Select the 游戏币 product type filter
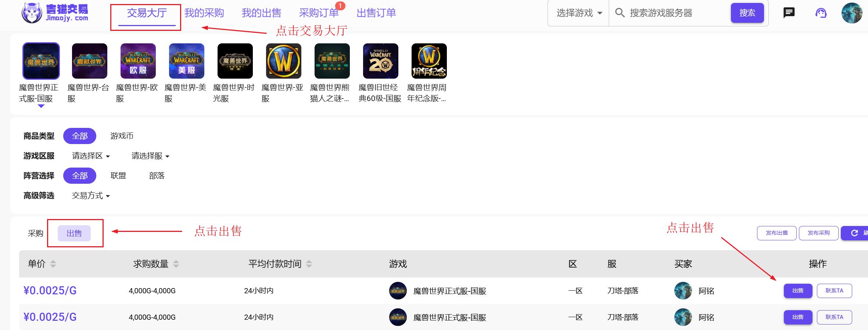This screenshot has height=330, width=868. pyautogui.click(x=122, y=136)
